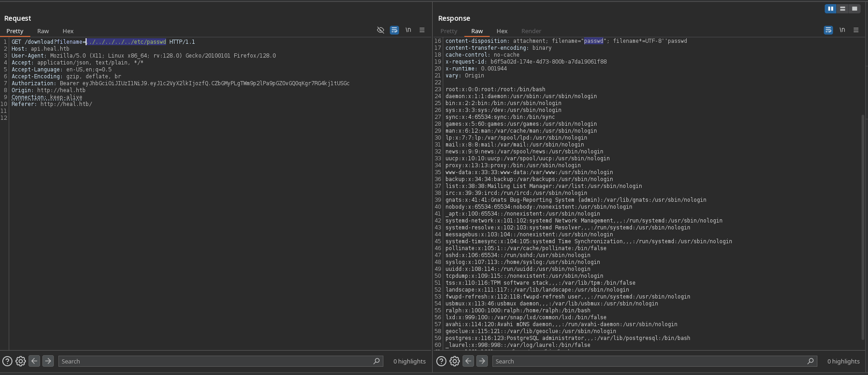Select top-bottom split layout icon
This screenshot has height=375, width=868.
[843, 8]
